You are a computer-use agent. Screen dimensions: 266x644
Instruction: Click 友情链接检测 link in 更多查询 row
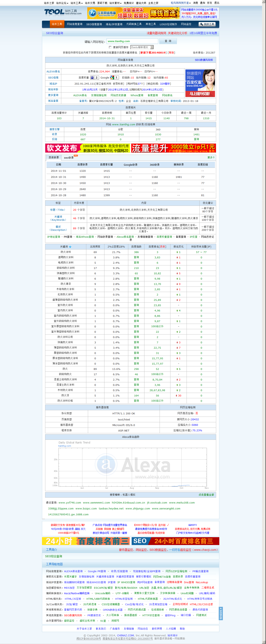coord(99,95)
